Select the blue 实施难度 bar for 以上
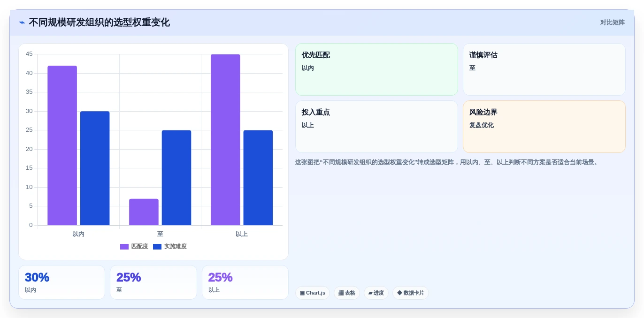 [258, 178]
